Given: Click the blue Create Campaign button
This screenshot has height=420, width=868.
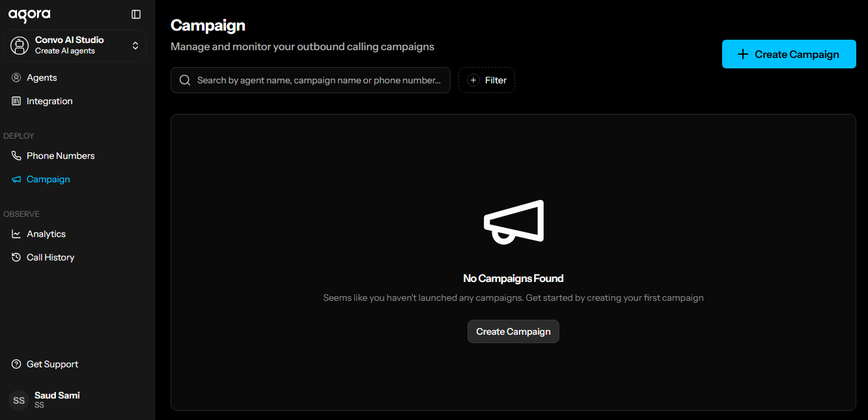Looking at the screenshot, I should point(789,54).
